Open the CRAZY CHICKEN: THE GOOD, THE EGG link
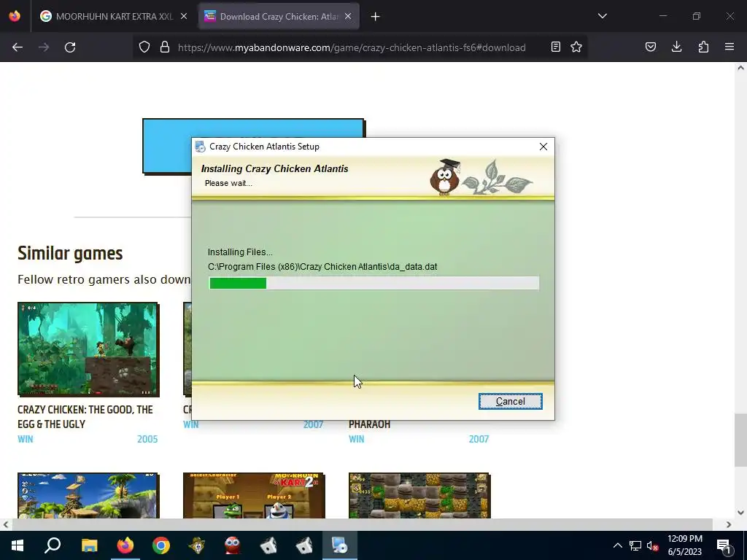The width and height of the screenshot is (747, 560). (x=85, y=416)
